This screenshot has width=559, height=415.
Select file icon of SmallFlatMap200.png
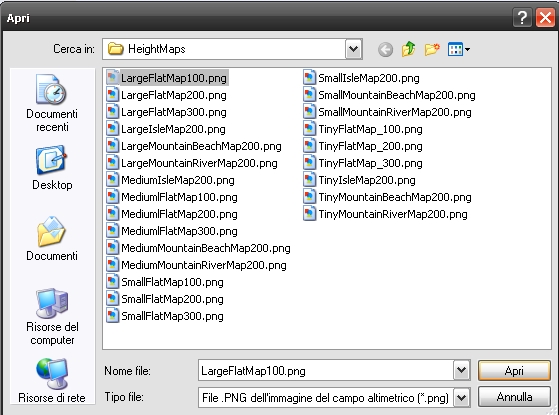point(112,299)
